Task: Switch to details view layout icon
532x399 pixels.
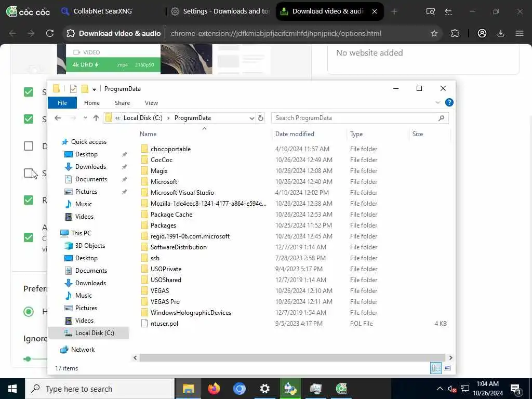Action: point(436,368)
